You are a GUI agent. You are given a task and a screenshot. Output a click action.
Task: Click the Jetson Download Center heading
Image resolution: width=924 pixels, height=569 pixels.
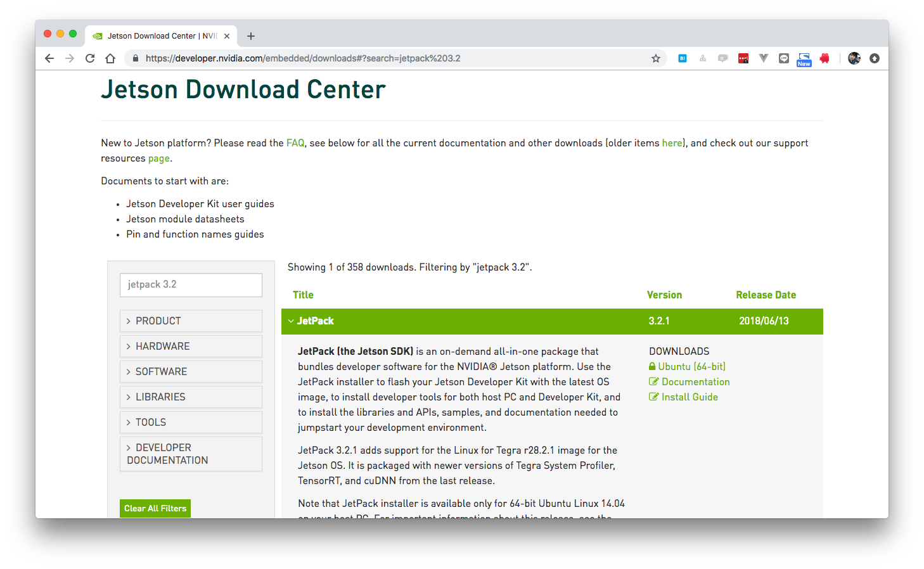[243, 89]
